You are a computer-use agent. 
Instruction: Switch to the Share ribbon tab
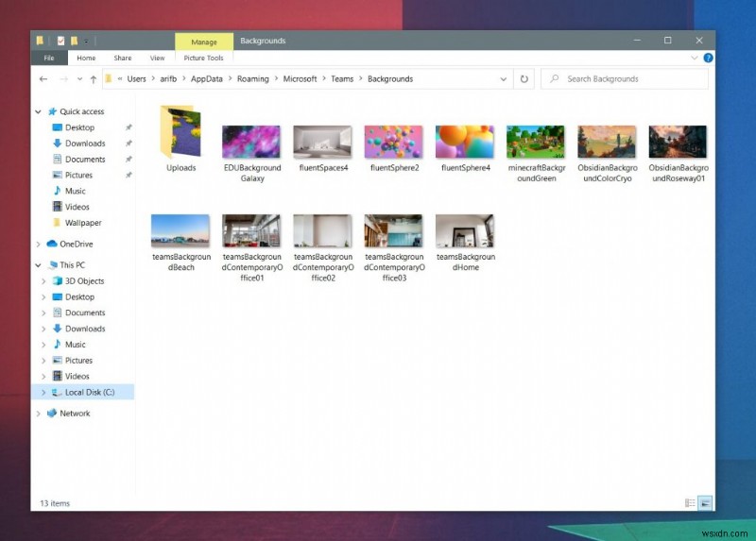123,58
